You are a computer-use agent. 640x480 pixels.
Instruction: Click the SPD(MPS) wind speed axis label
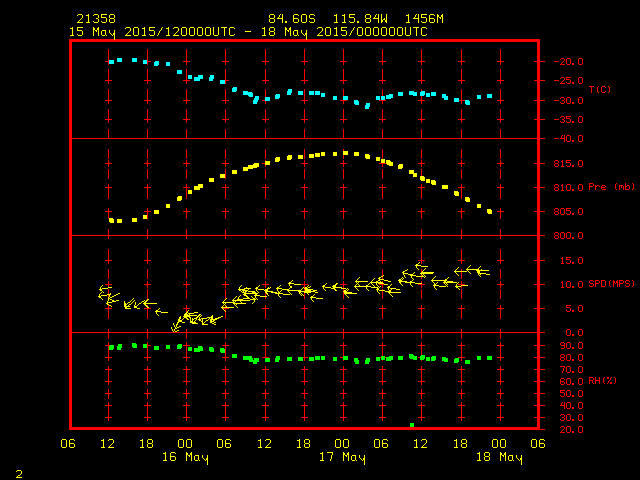click(611, 283)
